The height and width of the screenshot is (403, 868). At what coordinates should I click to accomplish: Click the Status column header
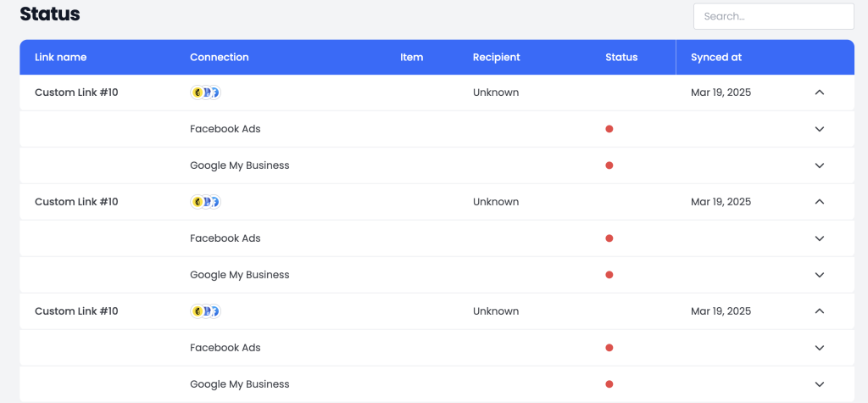click(x=621, y=57)
